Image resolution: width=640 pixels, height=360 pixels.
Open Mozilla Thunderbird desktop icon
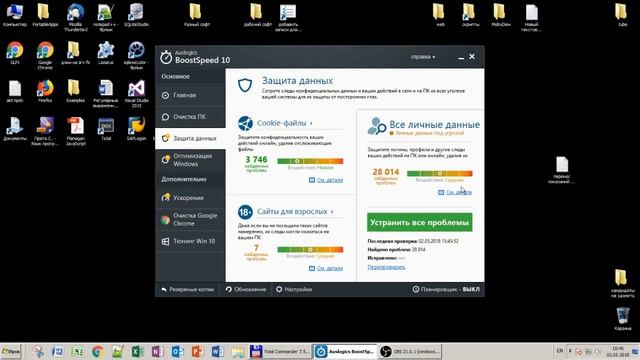[76, 17]
